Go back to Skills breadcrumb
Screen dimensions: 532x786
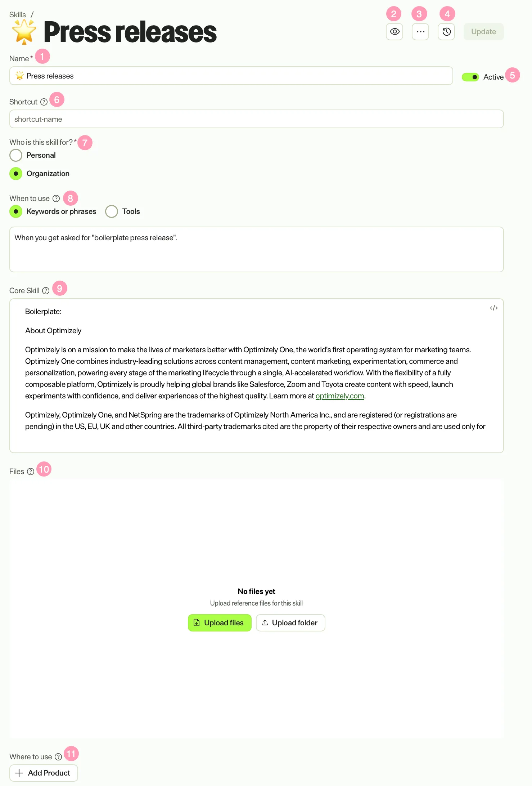tap(18, 15)
